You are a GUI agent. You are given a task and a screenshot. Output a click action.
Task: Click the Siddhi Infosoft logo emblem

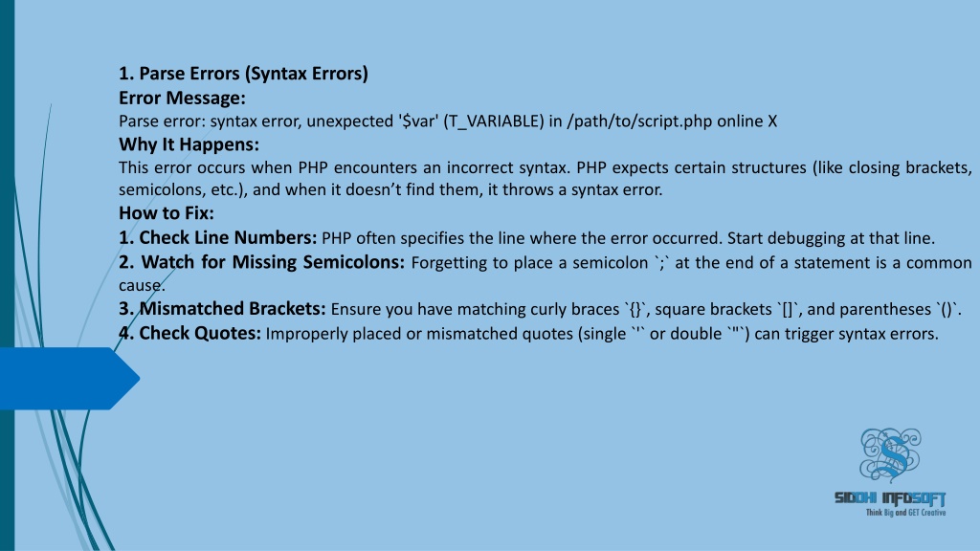point(890,455)
